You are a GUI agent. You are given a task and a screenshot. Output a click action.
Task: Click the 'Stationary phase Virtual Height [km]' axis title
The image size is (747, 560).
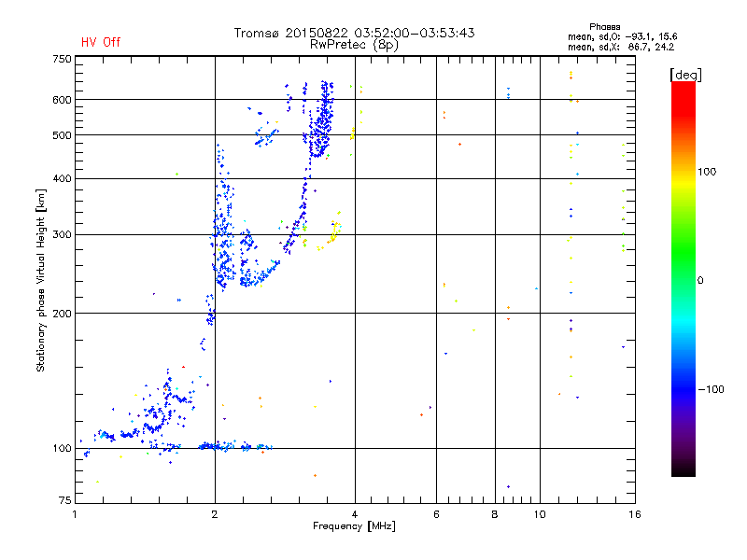click(41, 281)
